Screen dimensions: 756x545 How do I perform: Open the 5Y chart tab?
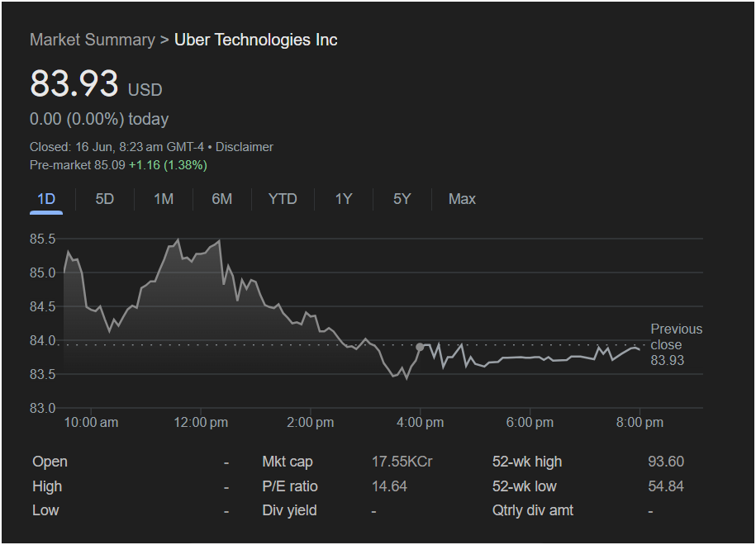point(402,199)
